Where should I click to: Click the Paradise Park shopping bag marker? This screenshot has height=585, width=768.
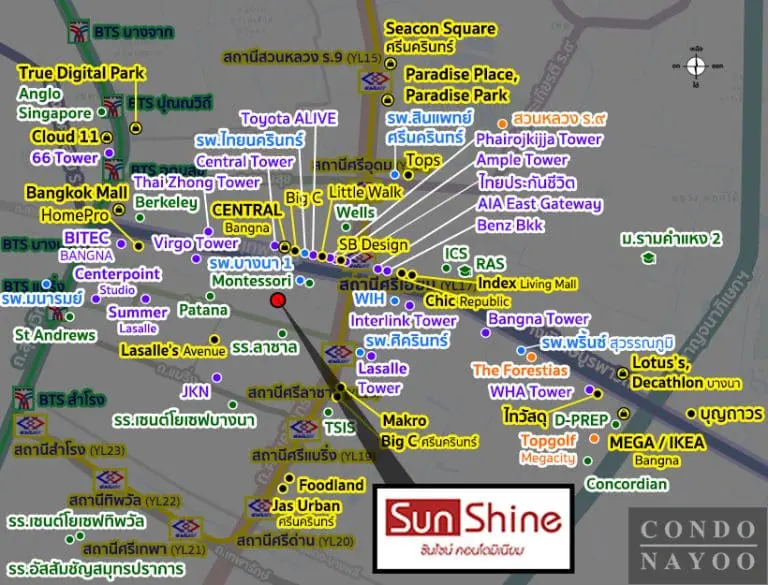click(387, 100)
